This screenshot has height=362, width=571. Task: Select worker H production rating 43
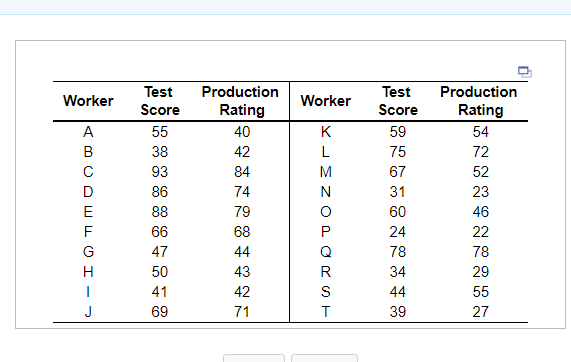tap(242, 272)
